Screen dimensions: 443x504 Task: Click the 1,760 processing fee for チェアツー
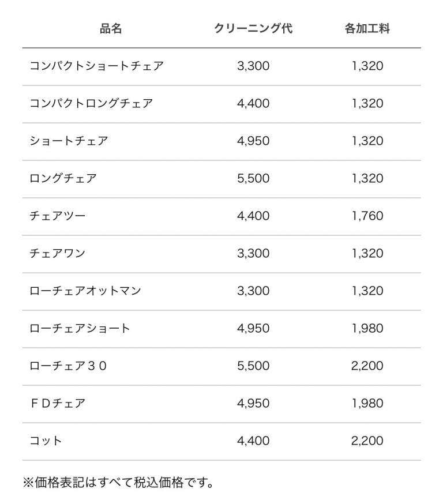coord(367,216)
